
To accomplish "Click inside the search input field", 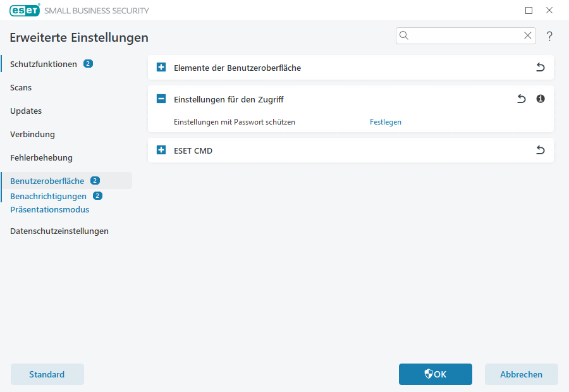I will pos(462,35).
